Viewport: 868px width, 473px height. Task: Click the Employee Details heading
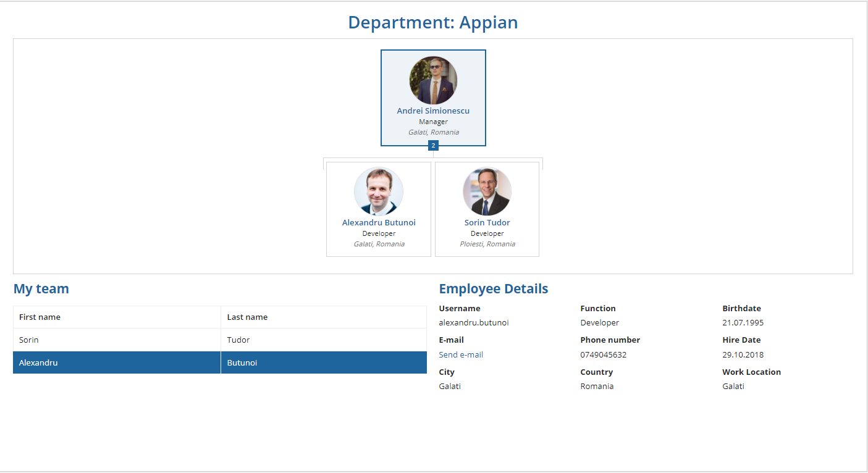click(494, 289)
